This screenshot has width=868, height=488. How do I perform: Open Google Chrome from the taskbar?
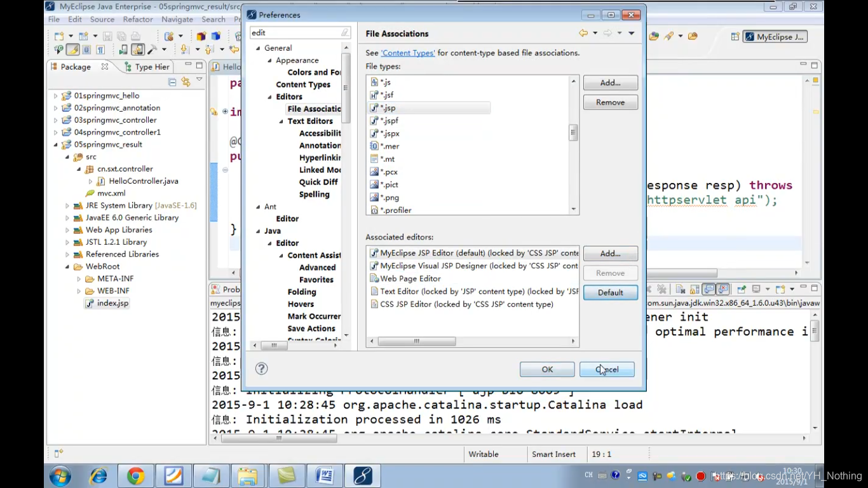[x=135, y=476]
